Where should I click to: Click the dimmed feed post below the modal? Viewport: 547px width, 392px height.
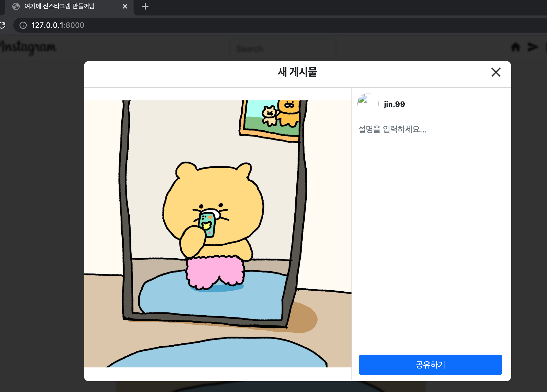(x=270, y=387)
